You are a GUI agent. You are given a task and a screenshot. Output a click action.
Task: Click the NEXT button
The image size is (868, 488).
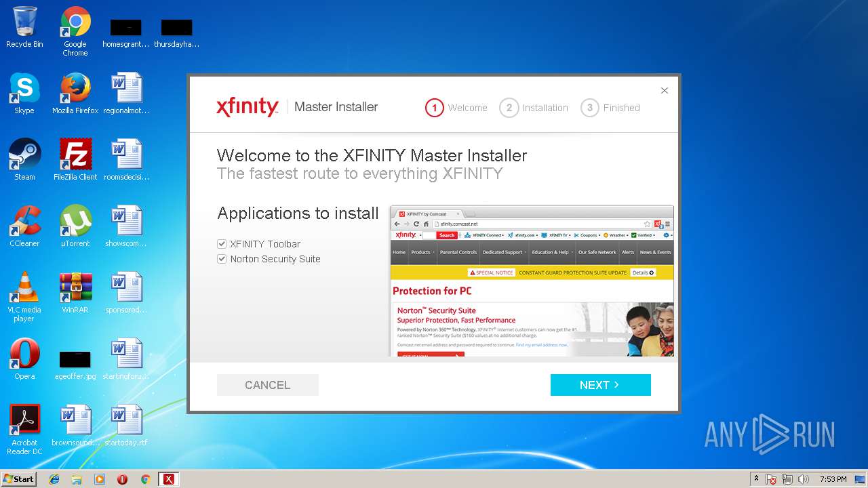click(x=601, y=385)
